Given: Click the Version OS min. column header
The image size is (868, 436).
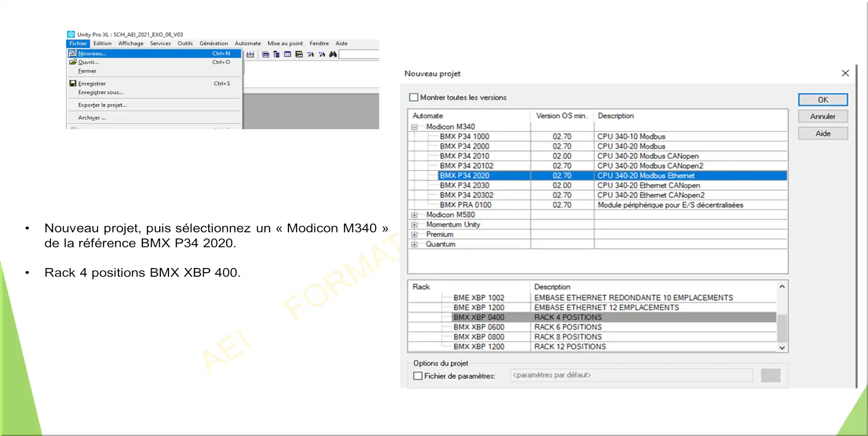Looking at the screenshot, I should point(562,116).
